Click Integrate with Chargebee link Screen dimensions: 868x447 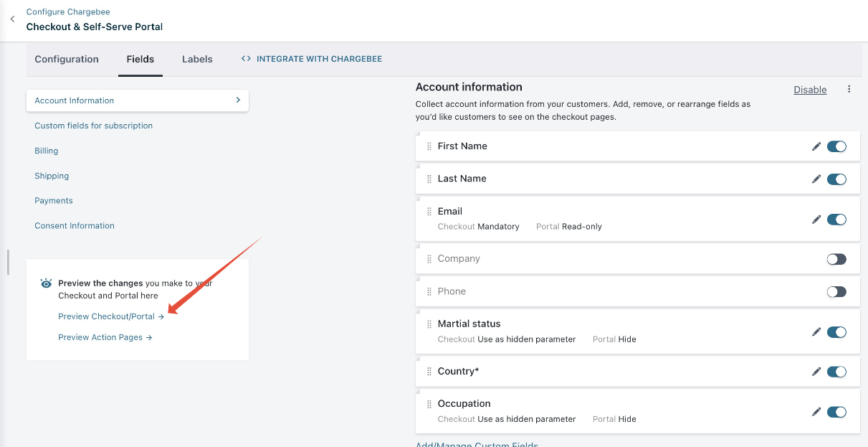(312, 59)
